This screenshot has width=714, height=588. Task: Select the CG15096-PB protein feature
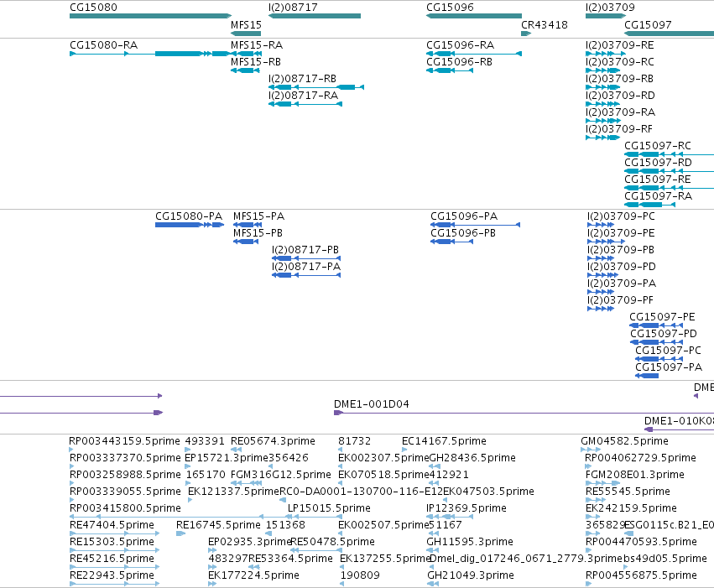(463, 233)
